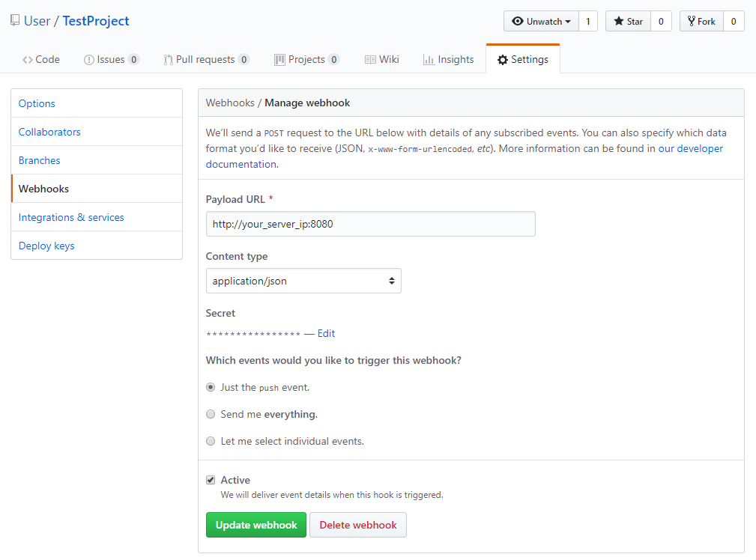
Task: Click the repository book icon beside User
Action: pos(15,21)
